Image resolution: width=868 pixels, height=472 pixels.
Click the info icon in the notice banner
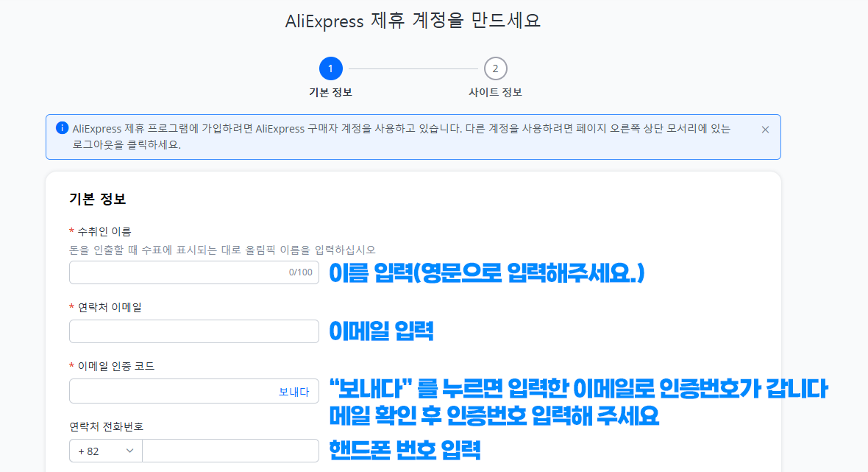(x=62, y=128)
